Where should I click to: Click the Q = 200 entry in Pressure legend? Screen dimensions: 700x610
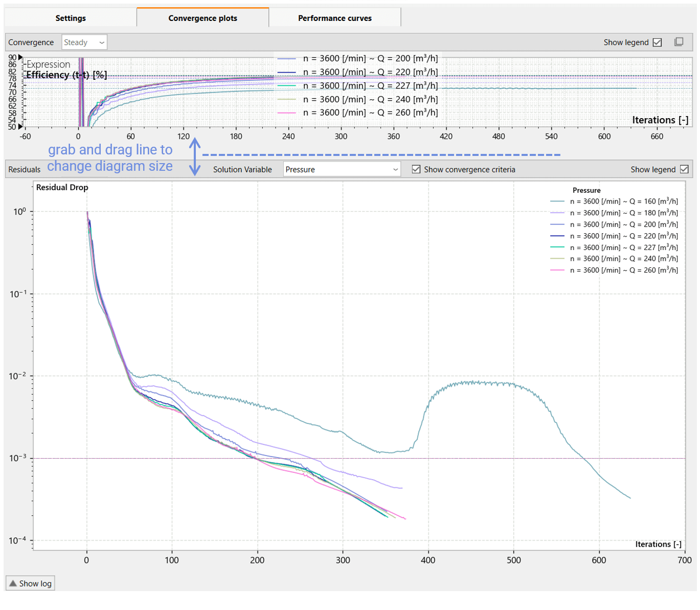point(614,224)
